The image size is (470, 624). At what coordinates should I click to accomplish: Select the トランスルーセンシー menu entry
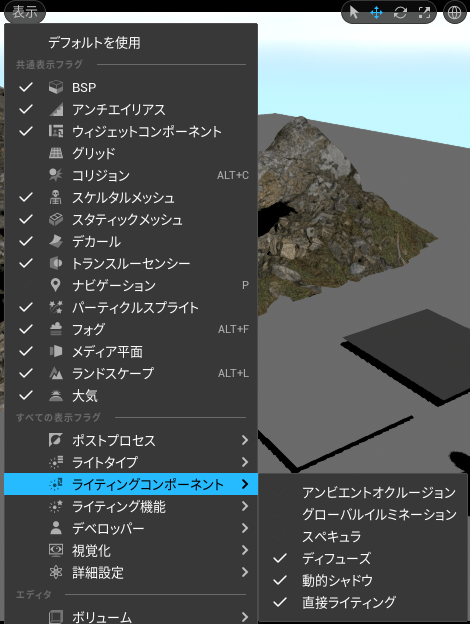[131, 263]
